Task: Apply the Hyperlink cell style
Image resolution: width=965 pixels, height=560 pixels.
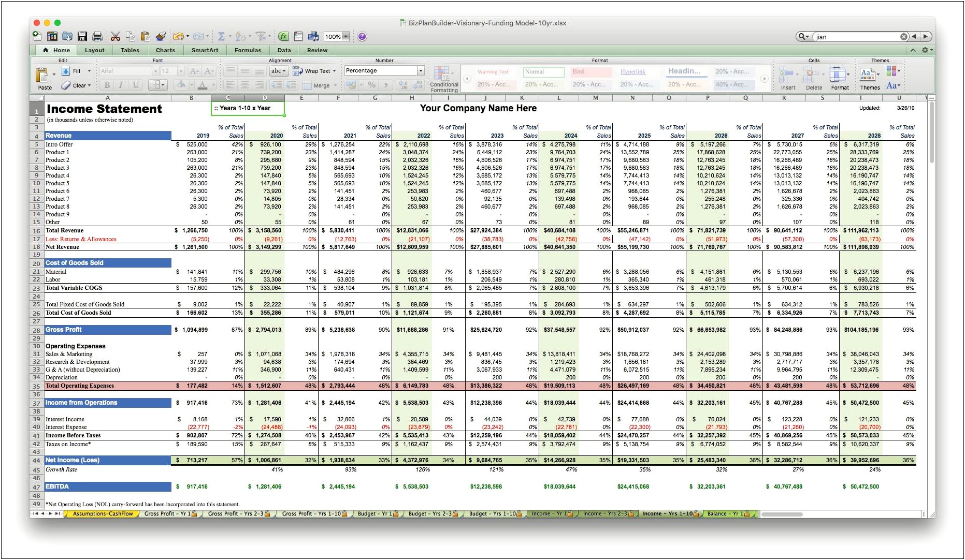Action: point(639,72)
